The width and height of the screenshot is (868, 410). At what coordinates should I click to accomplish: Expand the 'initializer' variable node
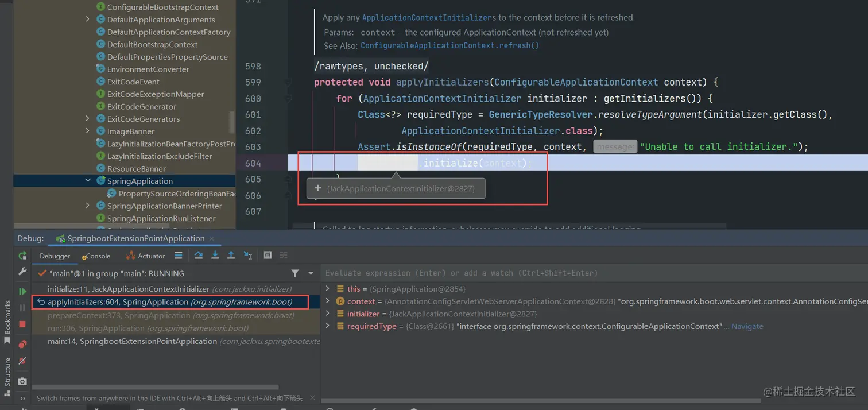(328, 314)
